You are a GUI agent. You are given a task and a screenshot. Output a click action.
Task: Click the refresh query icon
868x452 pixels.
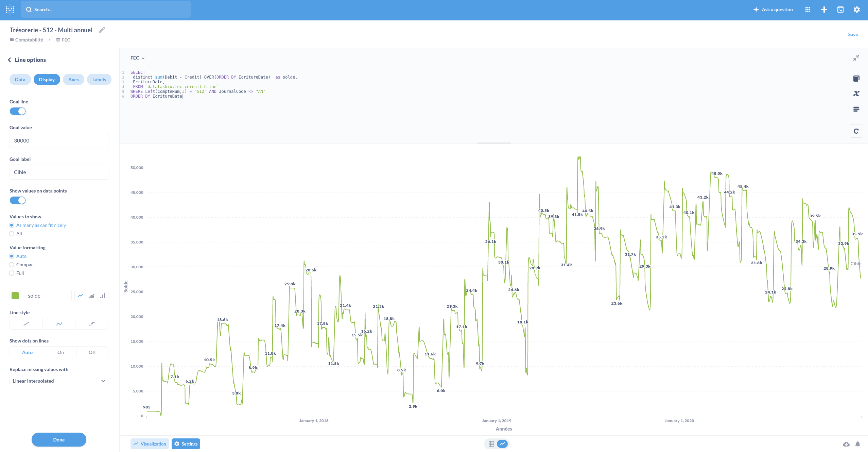click(856, 131)
